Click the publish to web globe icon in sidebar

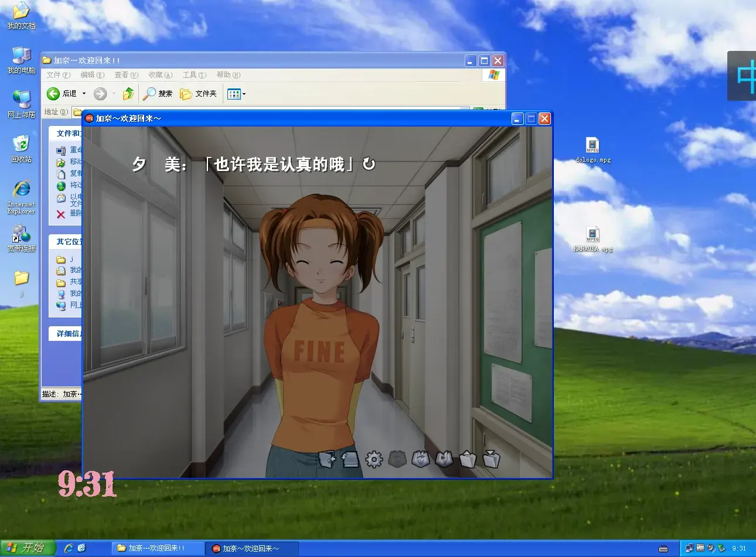(61, 186)
